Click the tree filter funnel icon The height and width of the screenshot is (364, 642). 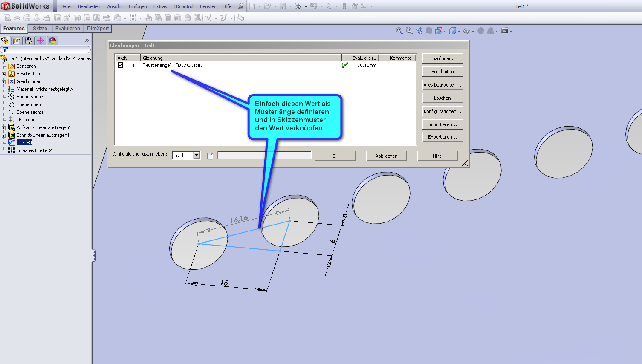click(x=5, y=50)
